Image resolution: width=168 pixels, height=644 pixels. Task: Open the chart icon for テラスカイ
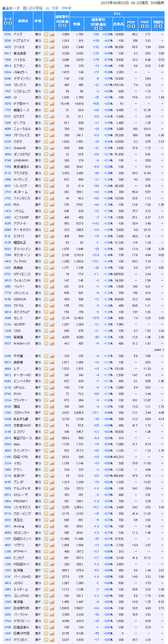tap(52, 640)
